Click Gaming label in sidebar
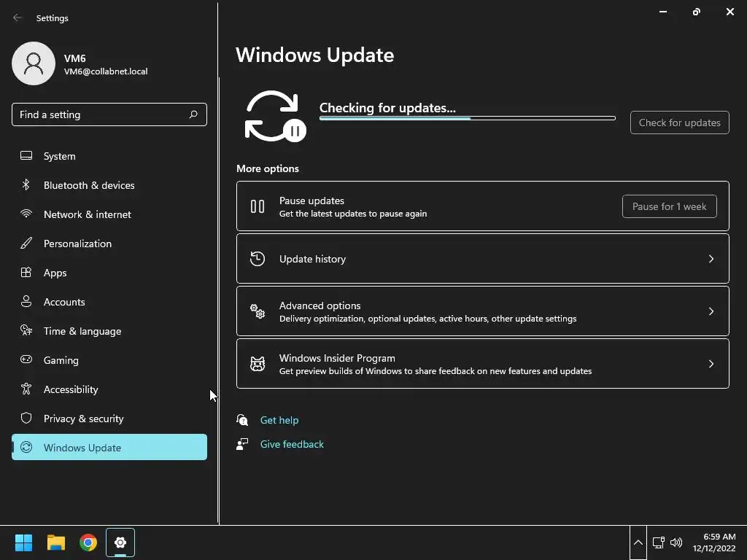This screenshot has width=747, height=560. (x=61, y=360)
